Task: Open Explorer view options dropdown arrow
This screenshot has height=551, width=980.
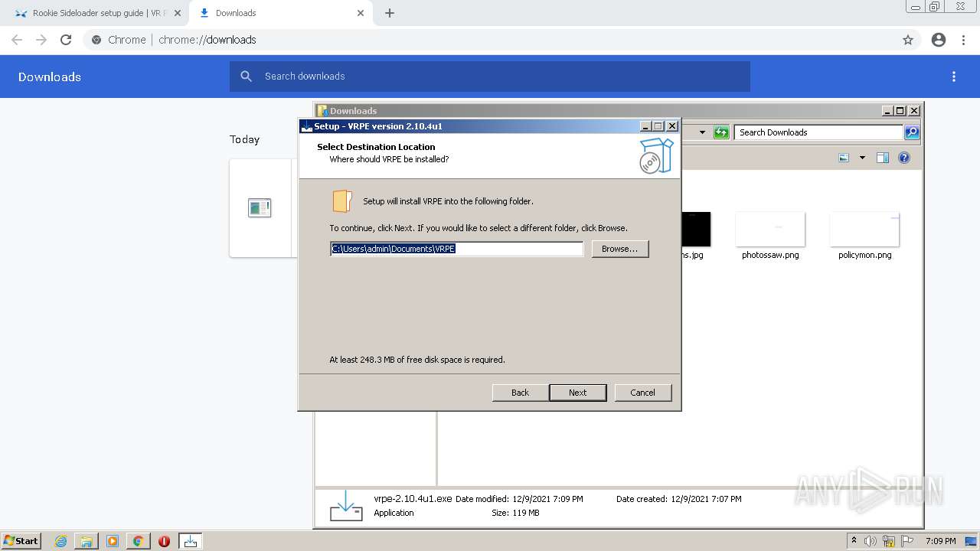Action: (862, 158)
